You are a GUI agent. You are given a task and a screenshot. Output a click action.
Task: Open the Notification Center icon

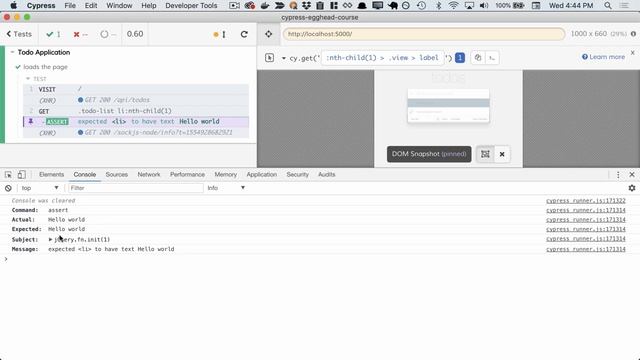point(624,6)
